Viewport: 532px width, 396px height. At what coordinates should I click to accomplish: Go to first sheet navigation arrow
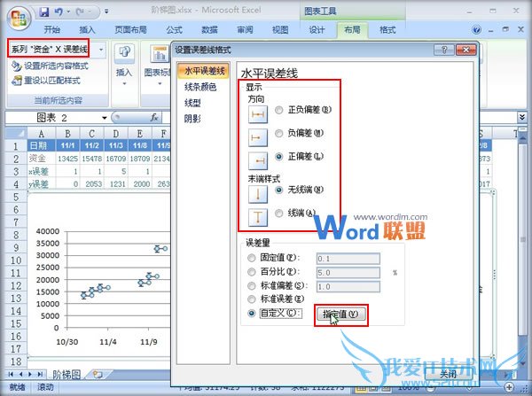coord(11,374)
